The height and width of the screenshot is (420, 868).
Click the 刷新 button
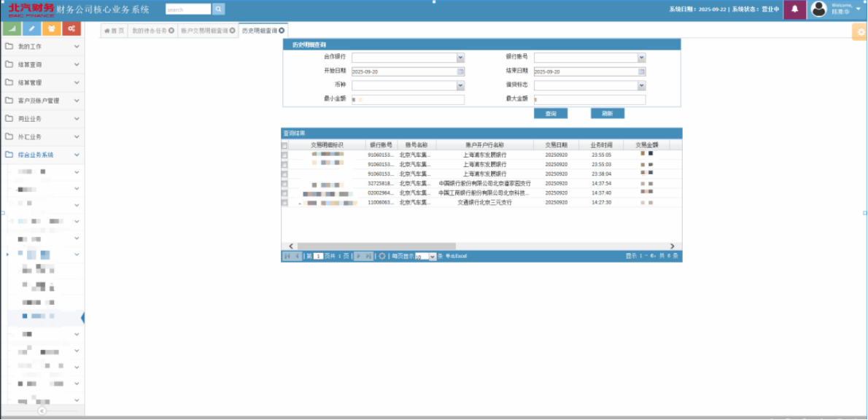coord(607,114)
